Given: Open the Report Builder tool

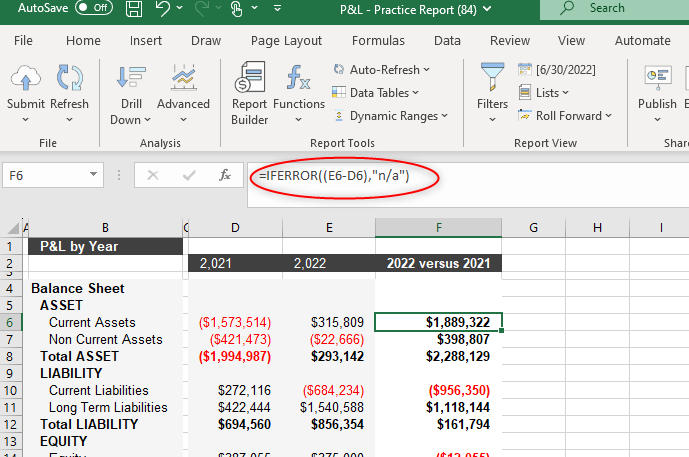Looking at the screenshot, I should tap(250, 79).
